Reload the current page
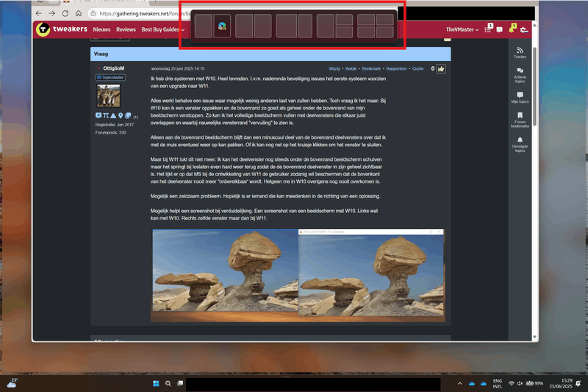This screenshot has width=588, height=392. pyautogui.click(x=65, y=13)
